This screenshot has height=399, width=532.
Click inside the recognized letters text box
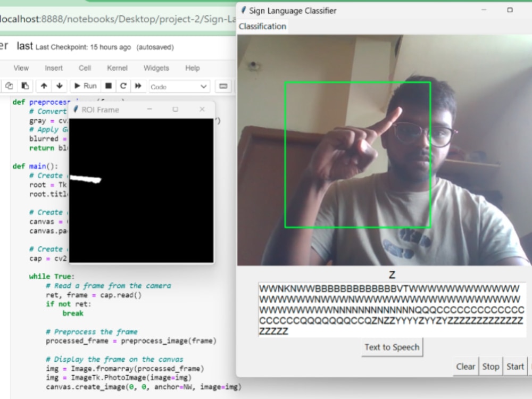[392, 310]
